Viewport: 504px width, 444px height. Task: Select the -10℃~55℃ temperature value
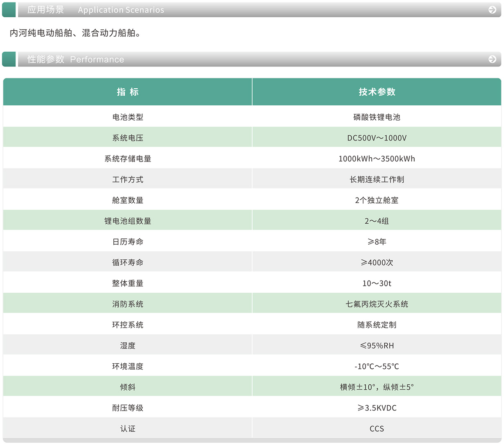pos(377,366)
